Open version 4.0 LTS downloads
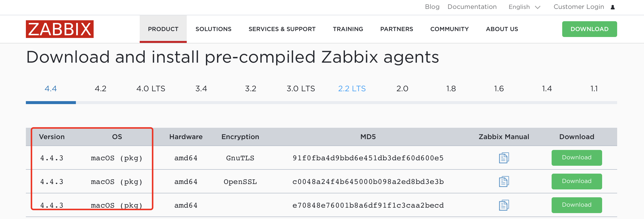This screenshot has width=644, height=219. (151, 88)
